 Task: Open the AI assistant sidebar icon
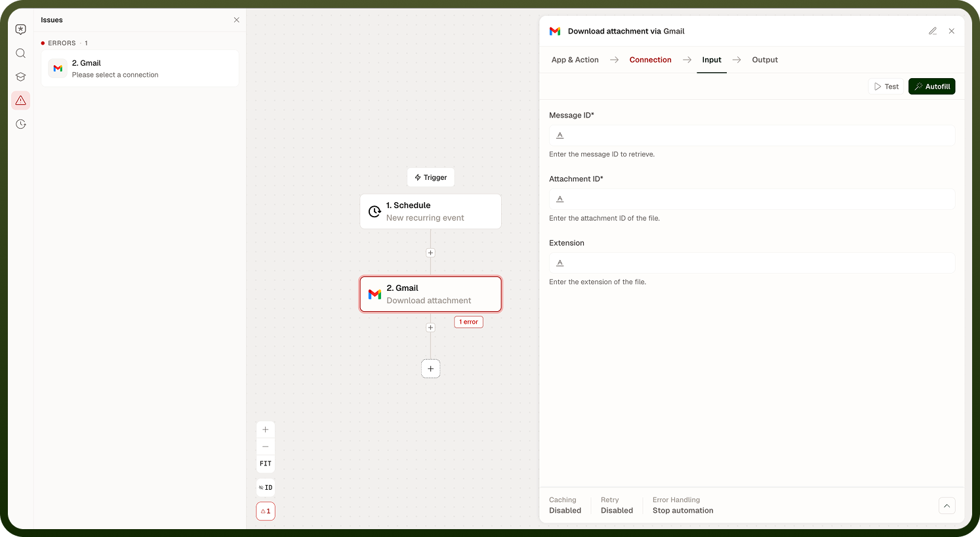pos(21,30)
